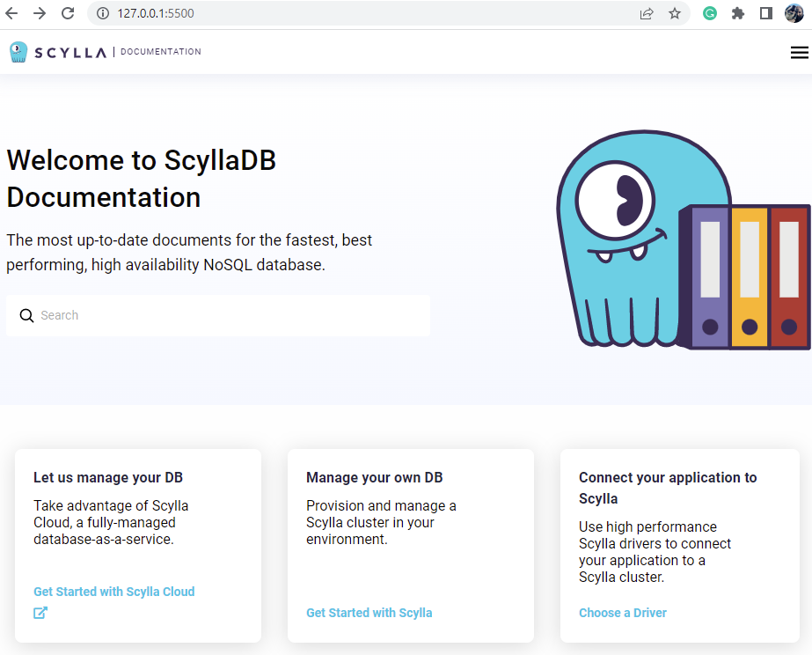Click 'Provision and manage a Scylla cluster' text

click(x=381, y=522)
